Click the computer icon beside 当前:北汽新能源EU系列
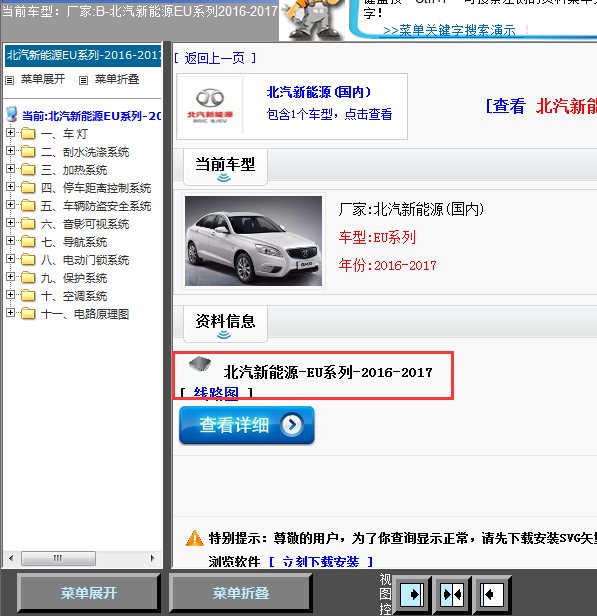The width and height of the screenshot is (597, 616). 12,114
